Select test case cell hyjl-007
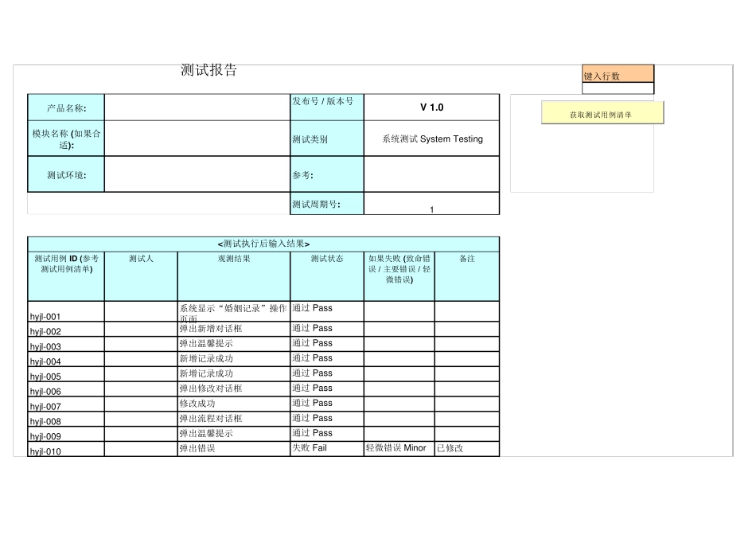The height and width of the screenshot is (535, 756). 66,404
